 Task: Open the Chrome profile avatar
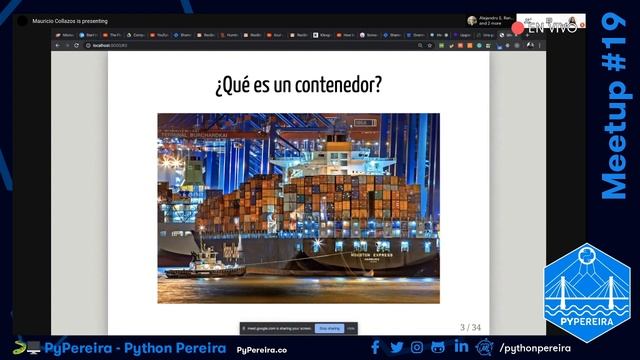click(x=530, y=46)
